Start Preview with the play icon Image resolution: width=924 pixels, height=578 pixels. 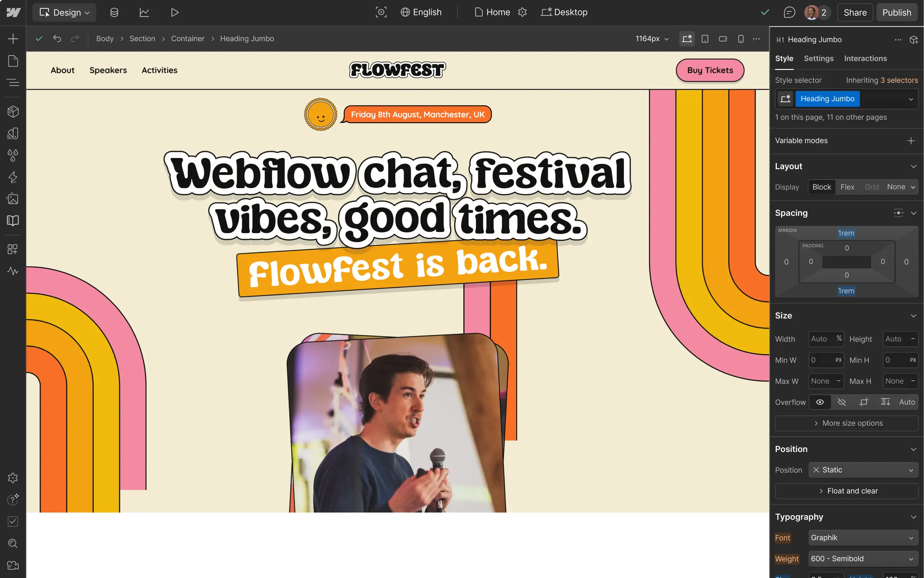tap(175, 12)
